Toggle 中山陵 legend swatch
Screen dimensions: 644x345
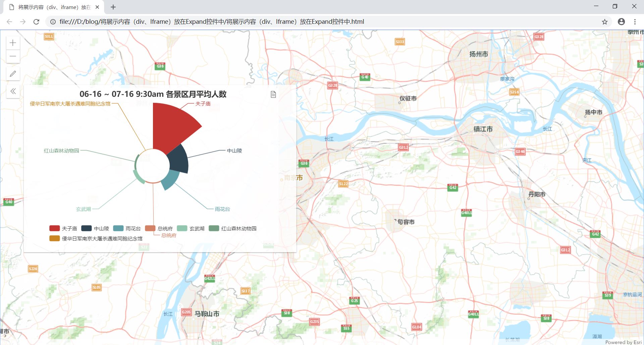pos(87,228)
